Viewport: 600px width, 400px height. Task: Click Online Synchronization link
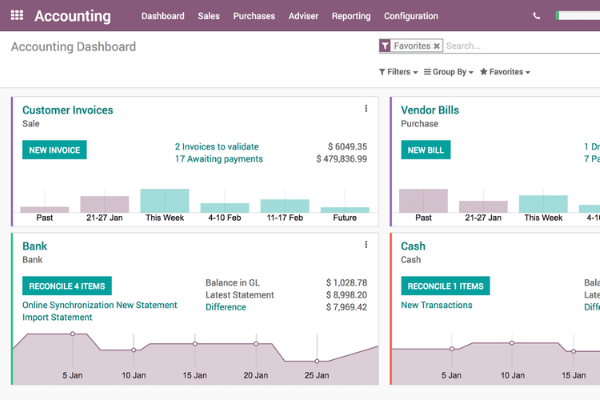click(x=68, y=305)
